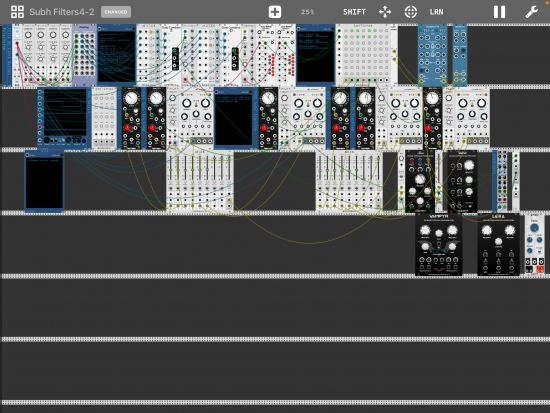Turn the big white dial on leftmost black module
550x413 pixels.
point(131,98)
